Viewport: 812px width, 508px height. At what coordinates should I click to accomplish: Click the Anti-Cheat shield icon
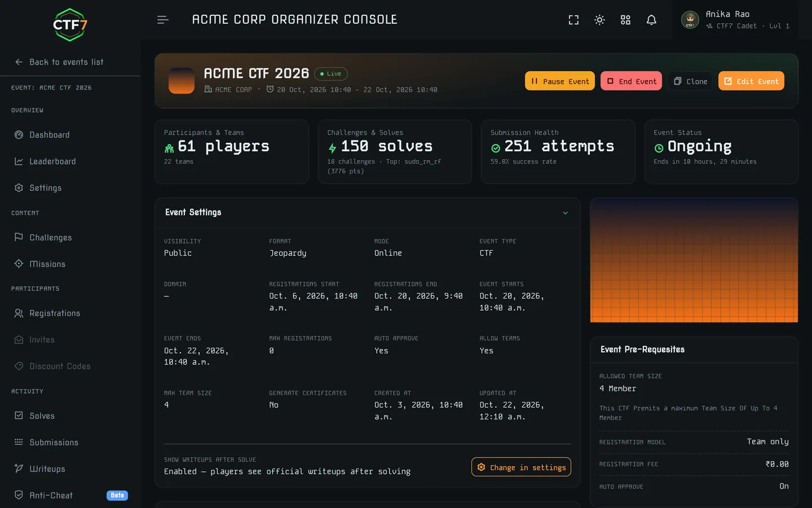point(19,495)
